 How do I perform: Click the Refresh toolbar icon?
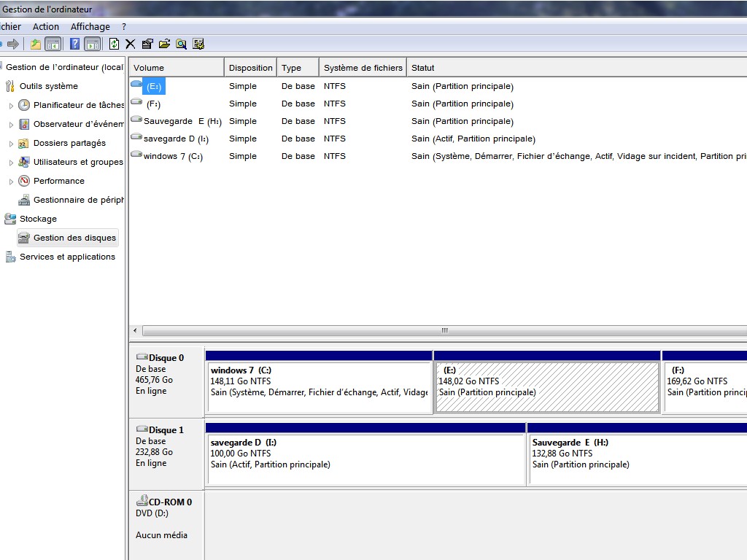114,44
